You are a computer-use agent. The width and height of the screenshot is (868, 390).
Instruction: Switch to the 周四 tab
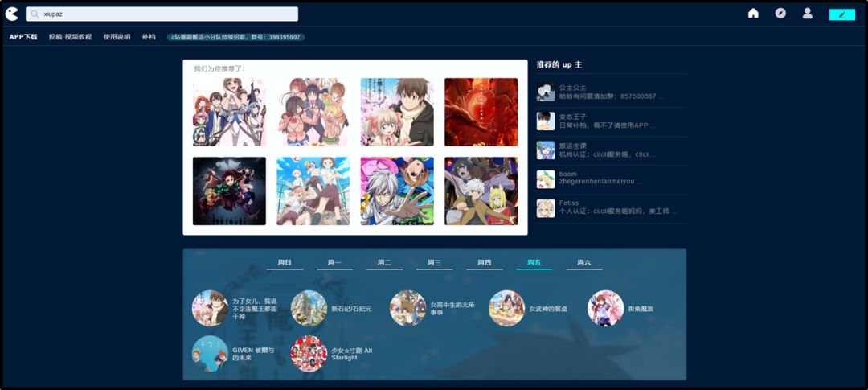(485, 263)
